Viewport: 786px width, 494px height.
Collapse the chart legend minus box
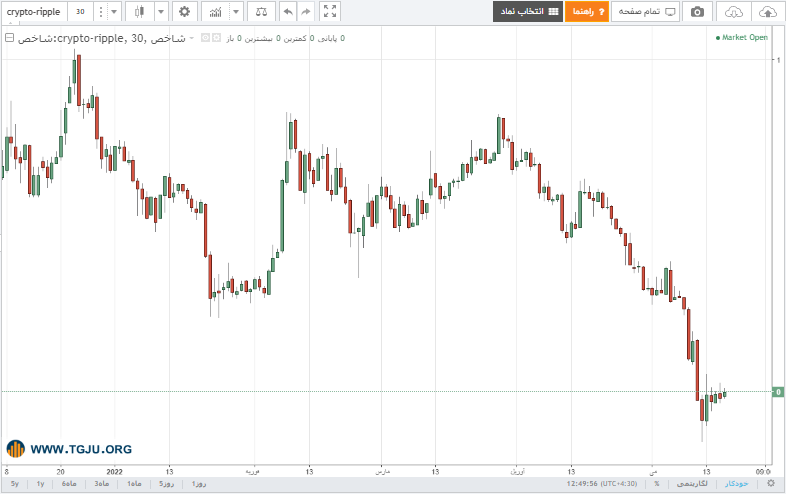click(9, 38)
